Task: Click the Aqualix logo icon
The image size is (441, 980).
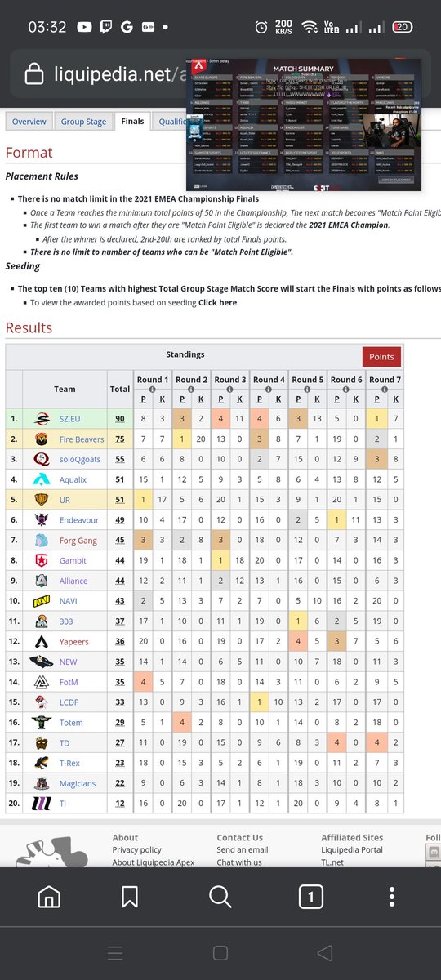Action: click(x=42, y=479)
